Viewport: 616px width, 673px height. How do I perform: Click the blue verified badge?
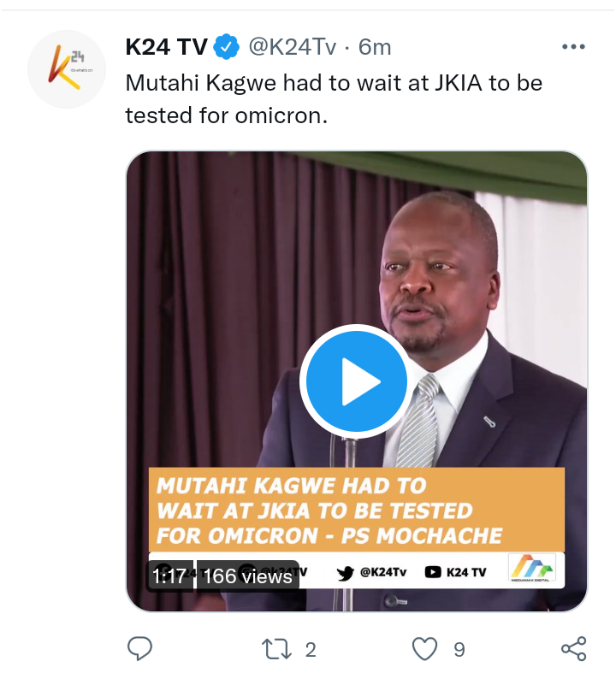(x=227, y=47)
